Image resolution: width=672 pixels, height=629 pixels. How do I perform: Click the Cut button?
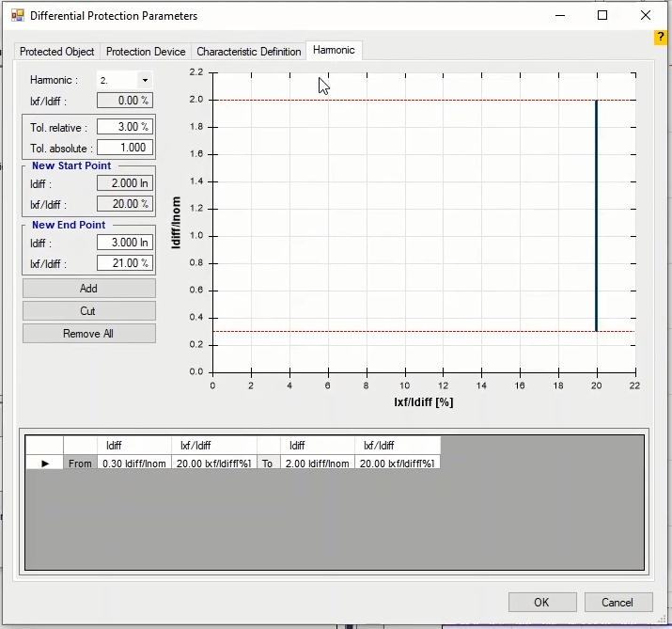coord(88,311)
